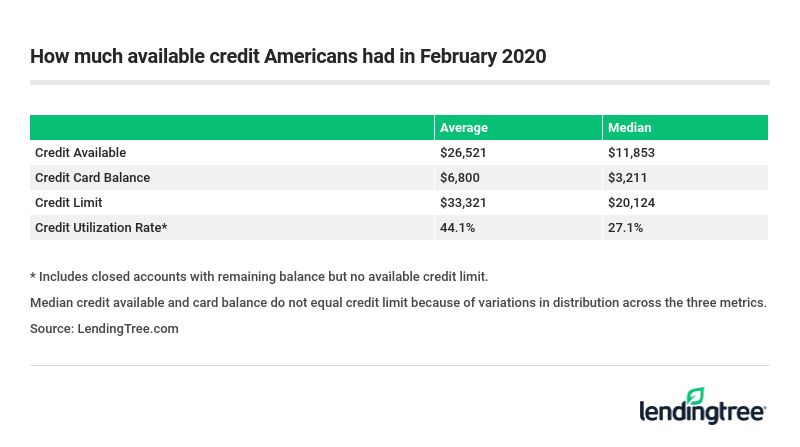Click the Credit Limit row label
The height and width of the screenshot is (447, 800).
click(x=69, y=203)
